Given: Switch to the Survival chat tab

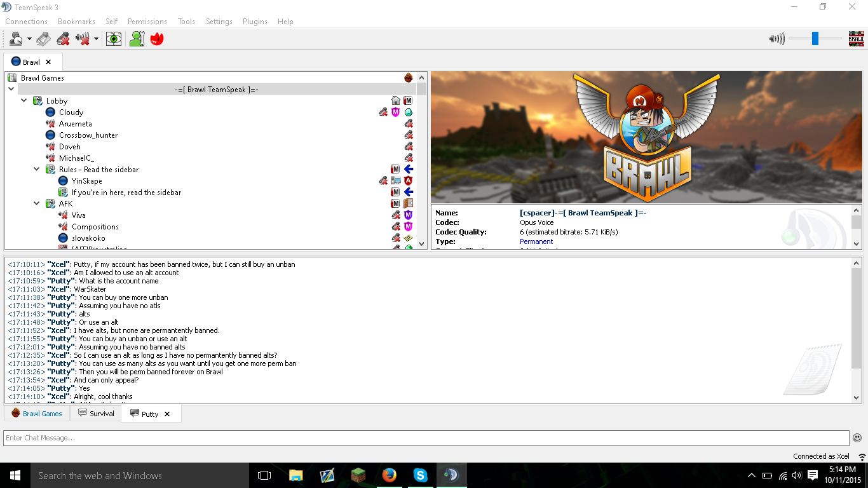Looking at the screenshot, I should coord(96,414).
